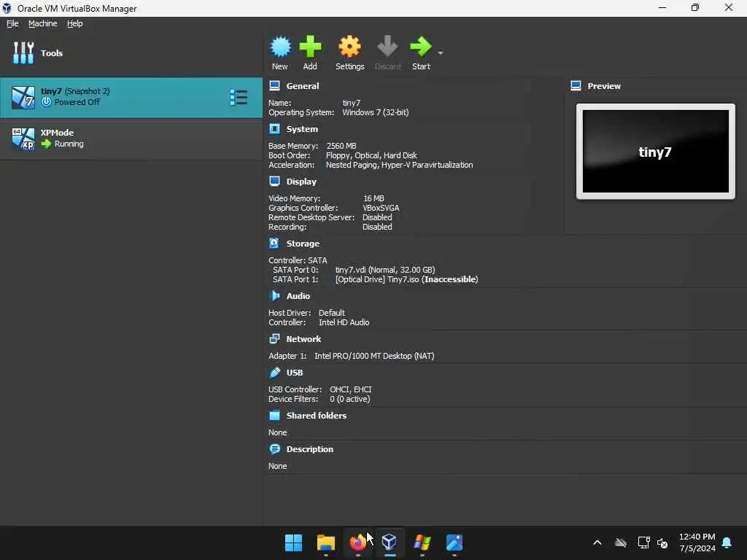Click the VBoxSVGA graphics controller value
The image size is (747, 560).
[x=381, y=208]
